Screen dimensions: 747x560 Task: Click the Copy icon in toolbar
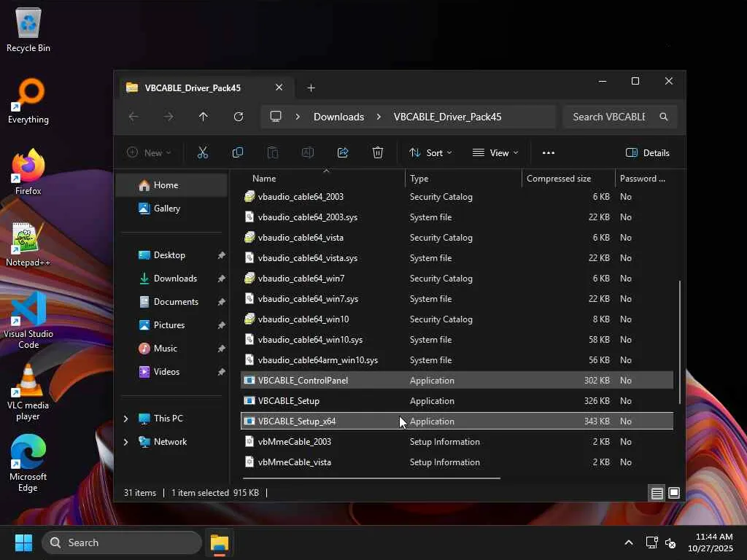[237, 152]
